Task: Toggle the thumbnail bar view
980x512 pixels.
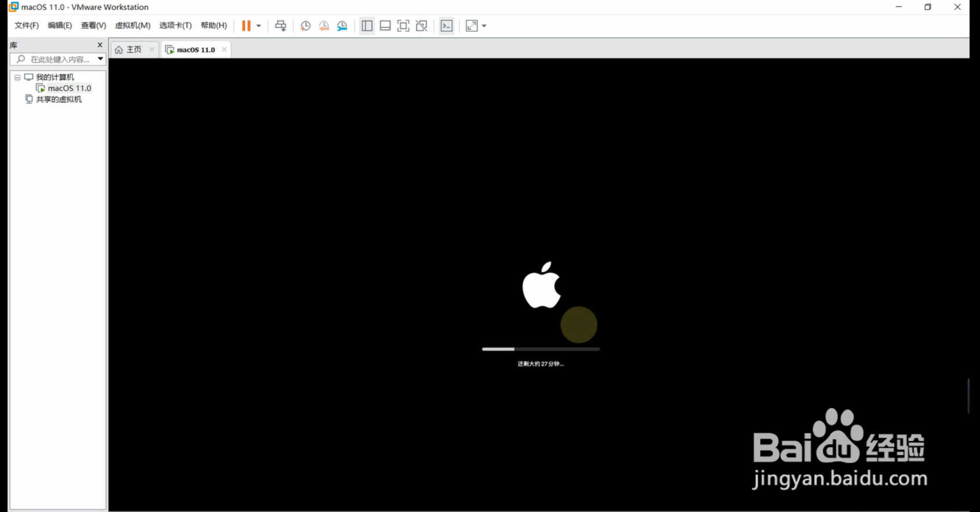Action: (x=385, y=25)
